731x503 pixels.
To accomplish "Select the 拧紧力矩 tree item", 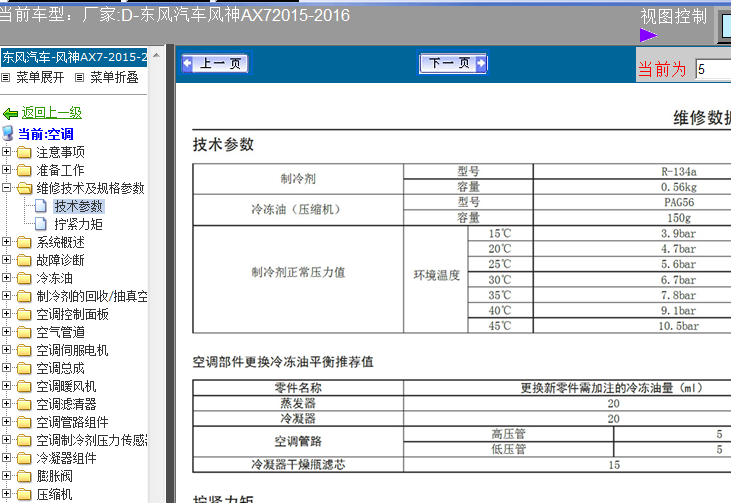I will click(78, 224).
